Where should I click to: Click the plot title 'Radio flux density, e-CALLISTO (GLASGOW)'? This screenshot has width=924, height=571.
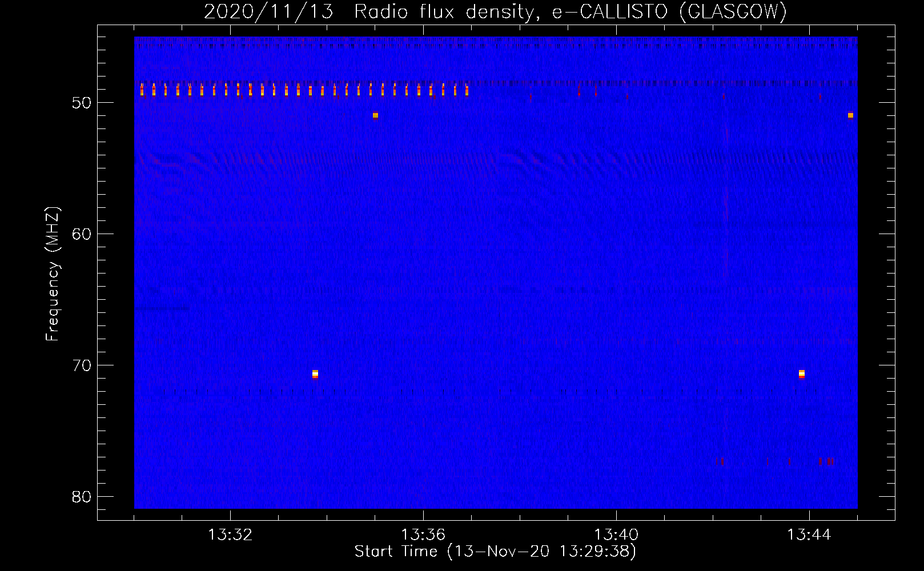tap(571, 11)
